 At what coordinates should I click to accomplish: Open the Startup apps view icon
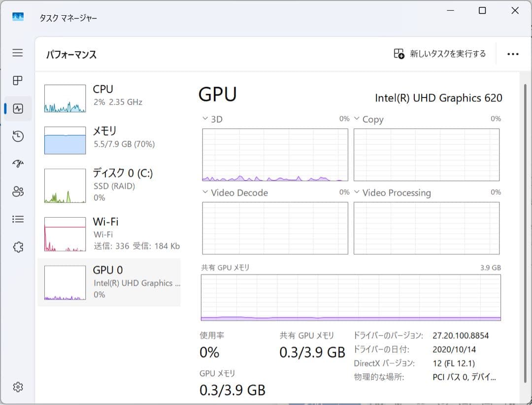click(x=17, y=164)
